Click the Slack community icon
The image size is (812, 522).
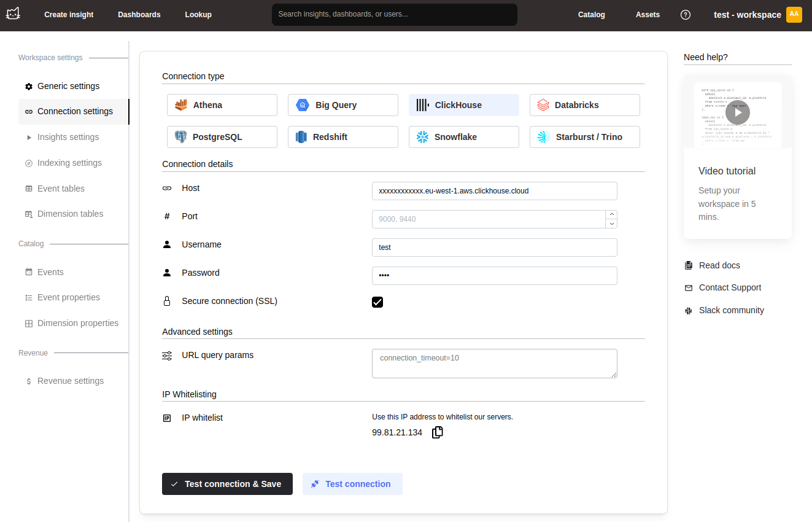688,310
